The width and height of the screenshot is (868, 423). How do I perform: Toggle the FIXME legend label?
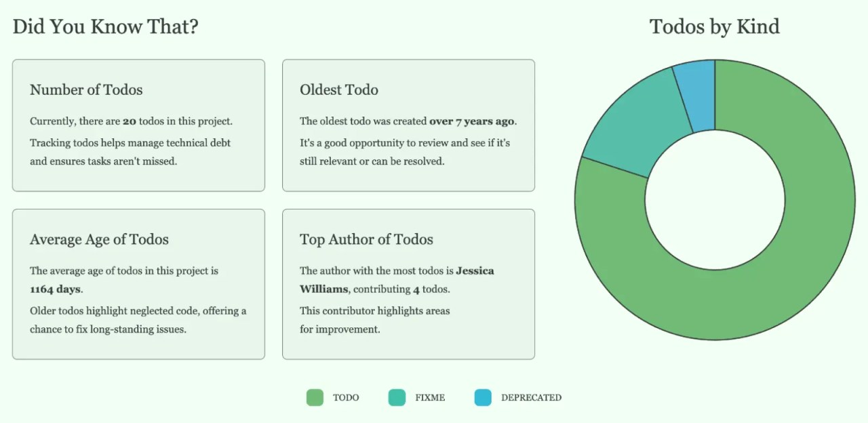point(430,398)
